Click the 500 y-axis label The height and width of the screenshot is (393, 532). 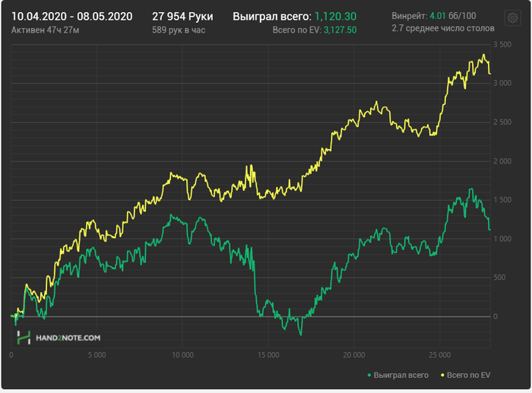point(499,277)
